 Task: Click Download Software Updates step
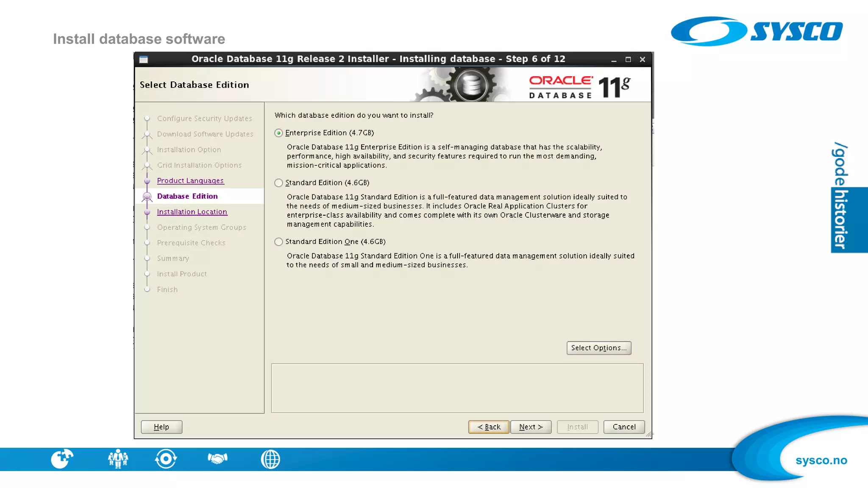205,134
